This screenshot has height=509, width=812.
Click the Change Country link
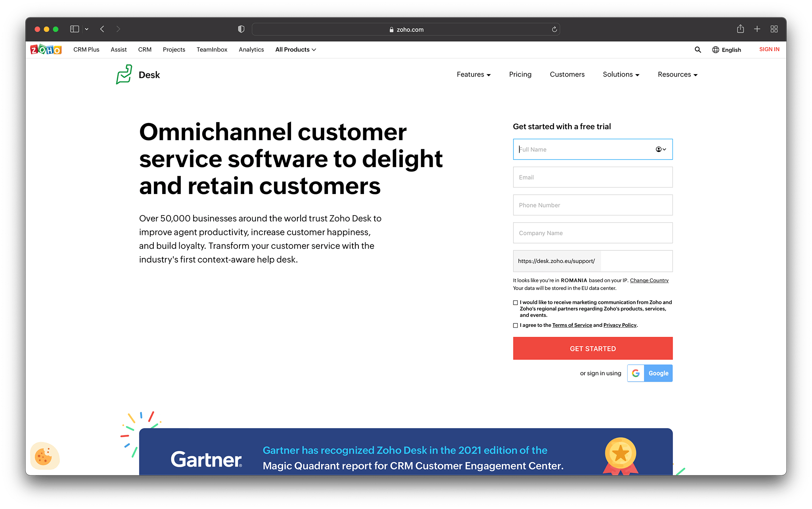coord(649,280)
